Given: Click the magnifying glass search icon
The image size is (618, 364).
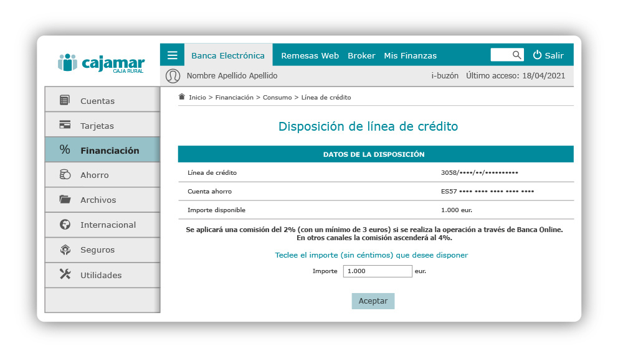Looking at the screenshot, I should click(x=516, y=55).
